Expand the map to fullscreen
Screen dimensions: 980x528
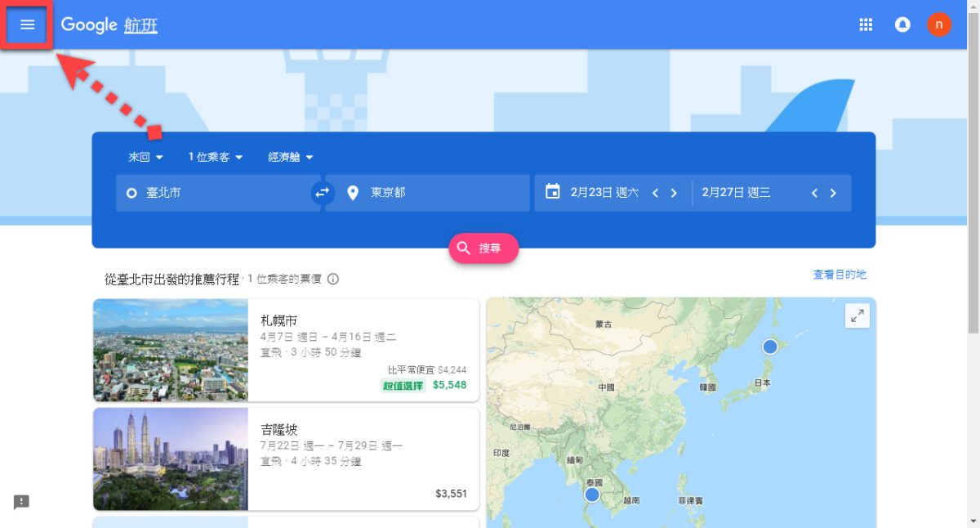tap(857, 317)
